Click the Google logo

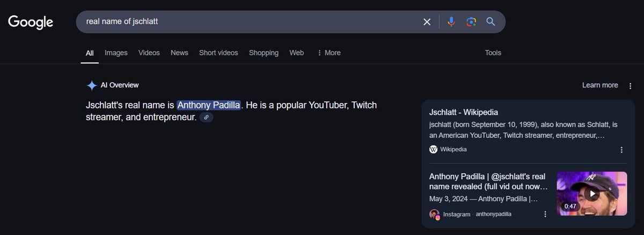pos(31,22)
